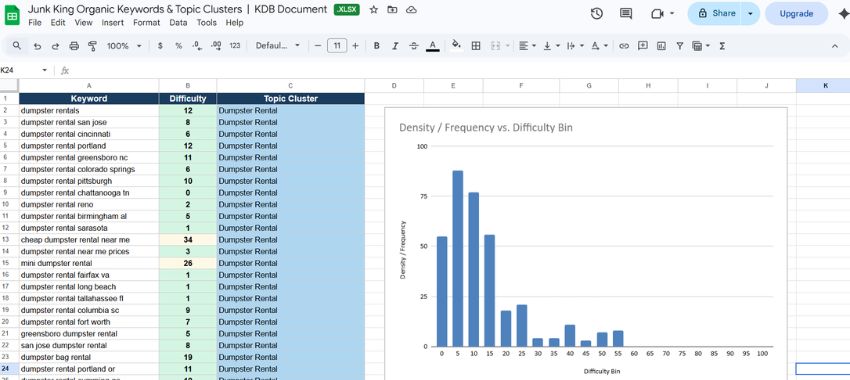
Task: Open text wrapping dropdown
Action: pos(574,46)
